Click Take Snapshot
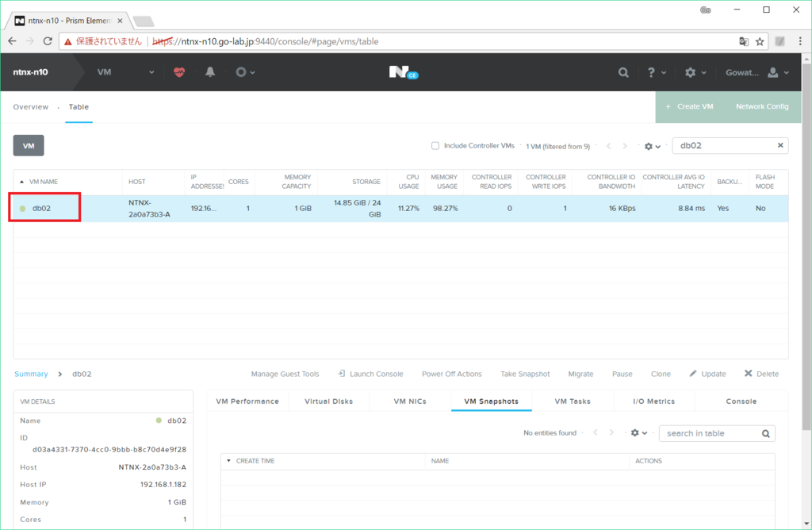 point(525,374)
